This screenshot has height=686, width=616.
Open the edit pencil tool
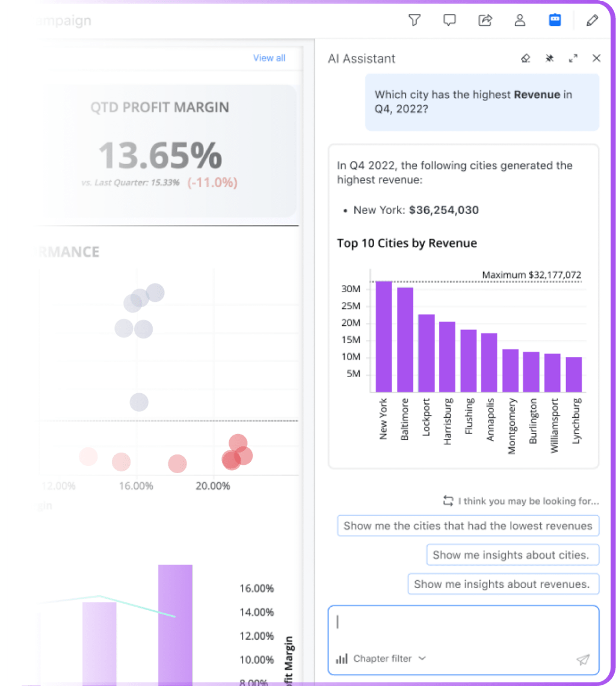592,20
